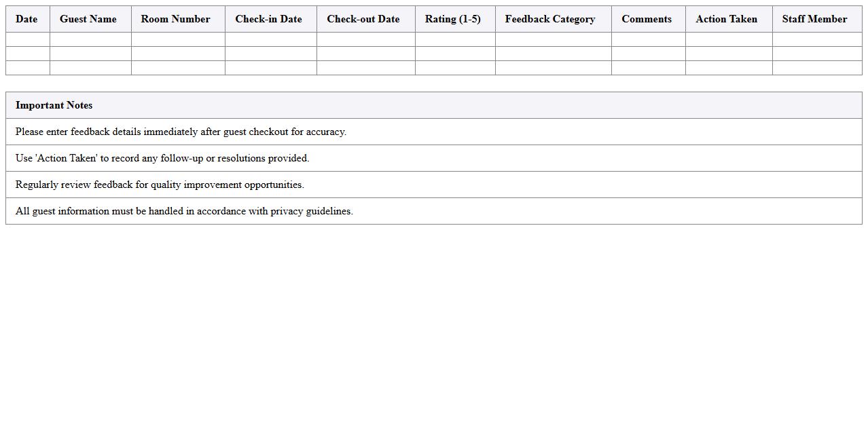Click the Check-out Date header
The image size is (868, 441).
(x=363, y=19)
